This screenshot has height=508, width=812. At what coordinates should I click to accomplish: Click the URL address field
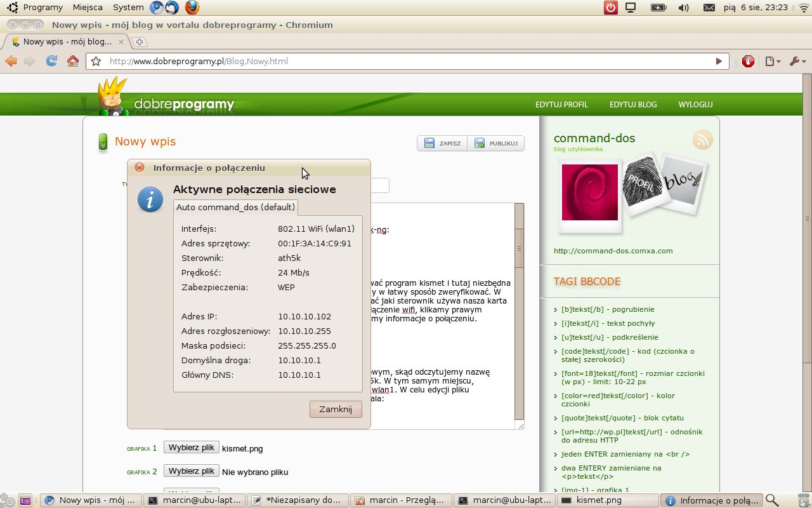[x=406, y=62]
